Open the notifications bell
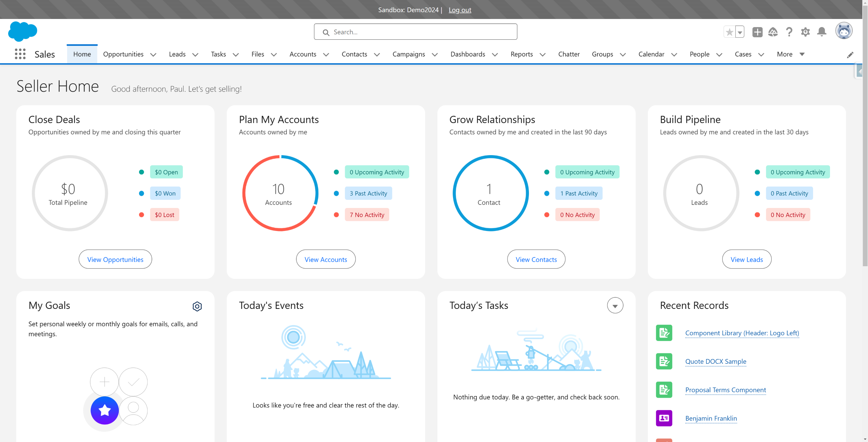Screen dimensions: 868x442 (822, 32)
